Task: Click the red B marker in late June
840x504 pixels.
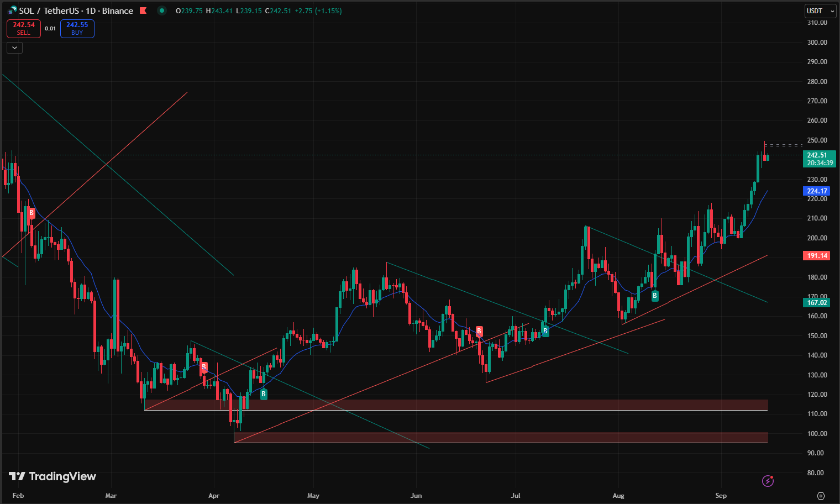Action: 479,331
